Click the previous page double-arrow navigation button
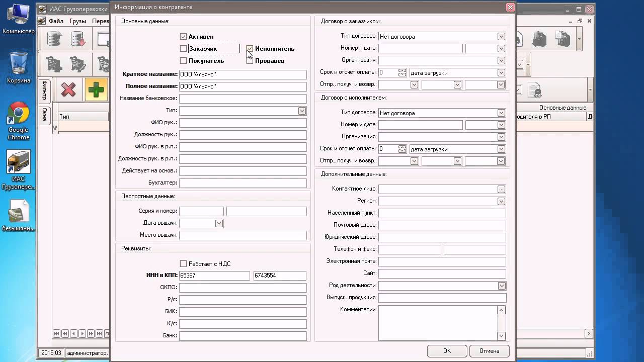The height and width of the screenshot is (362, 644). (65, 333)
